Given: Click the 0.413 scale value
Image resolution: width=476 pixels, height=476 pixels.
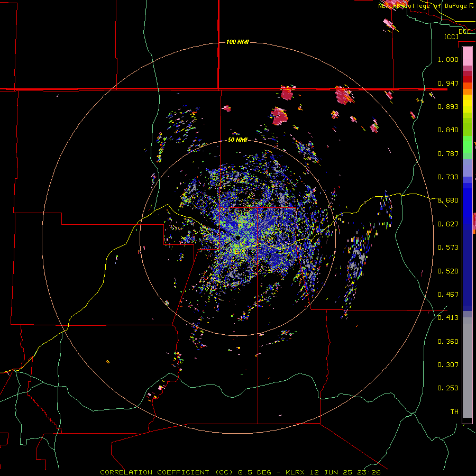Looking at the screenshot, I should [x=448, y=318].
